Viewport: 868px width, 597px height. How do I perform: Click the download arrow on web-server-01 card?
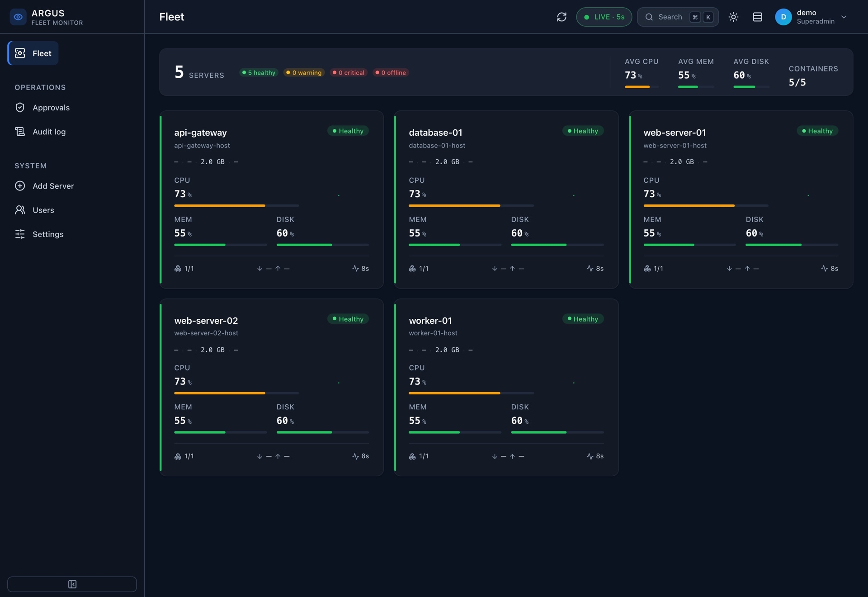(x=729, y=268)
